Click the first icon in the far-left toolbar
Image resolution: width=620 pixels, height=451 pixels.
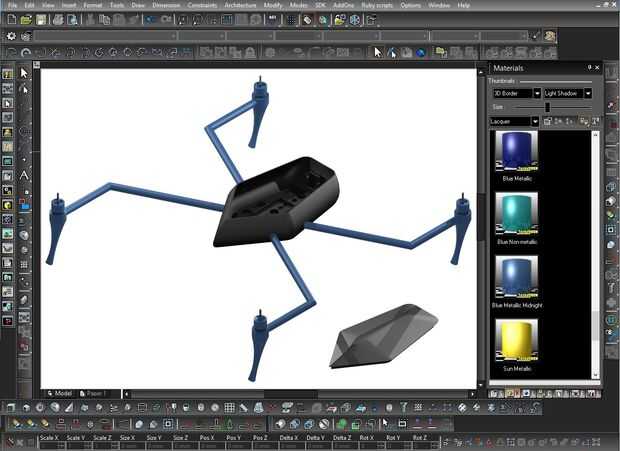8,74
